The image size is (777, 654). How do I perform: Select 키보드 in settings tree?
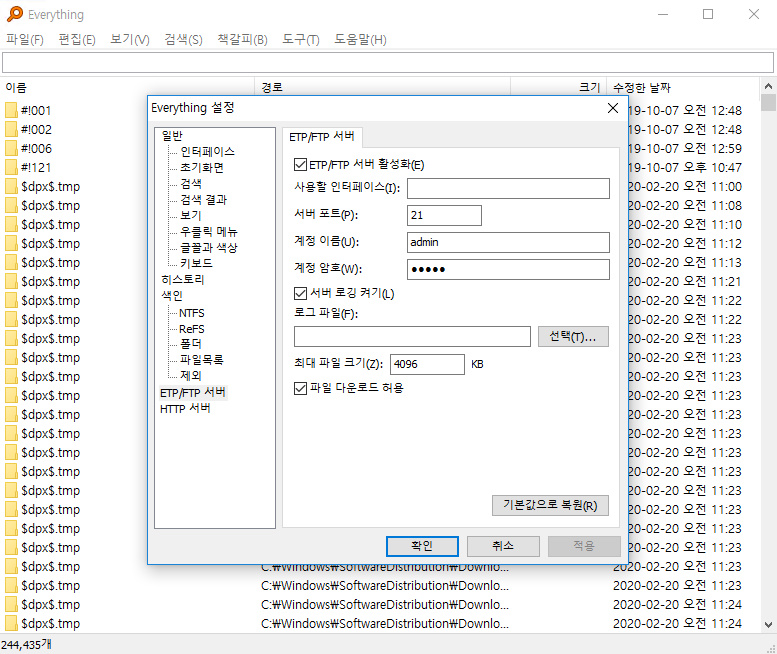point(196,263)
